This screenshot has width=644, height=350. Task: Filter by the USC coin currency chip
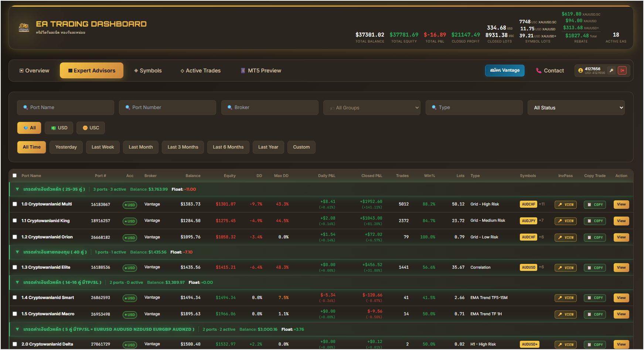pyautogui.click(x=91, y=128)
